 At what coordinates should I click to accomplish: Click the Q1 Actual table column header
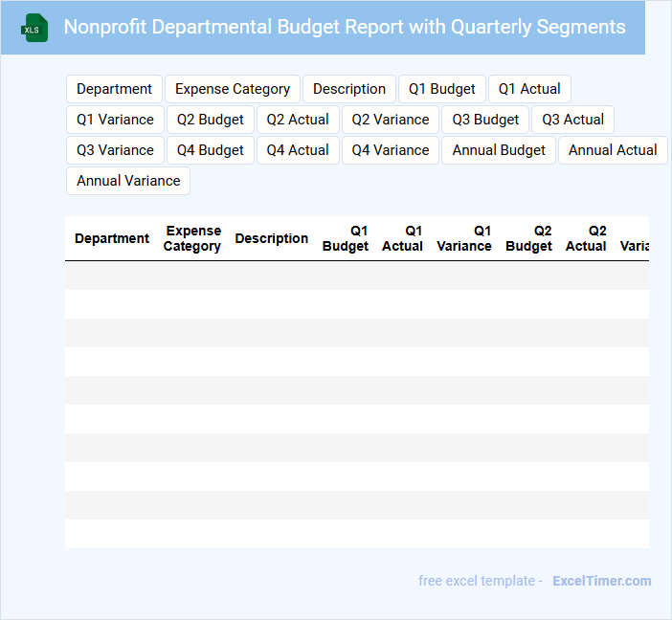[402, 238]
